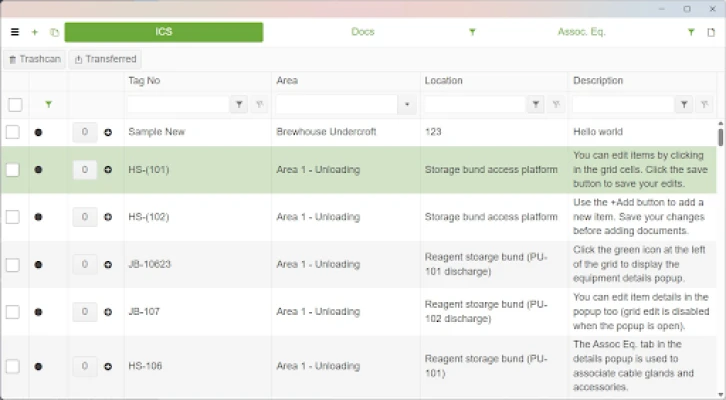
Task: Click the plus circle icon for HS-(101)
Action: [108, 170]
